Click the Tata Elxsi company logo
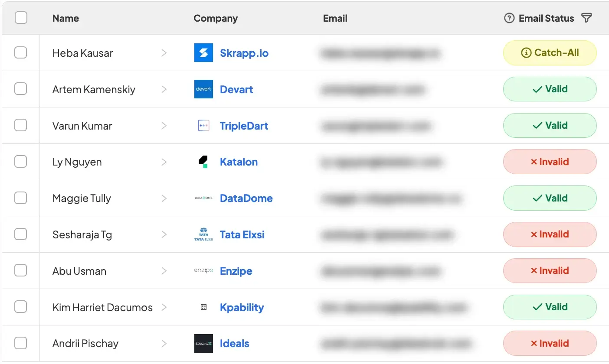Screen dimensions: 609x364 (203, 234)
